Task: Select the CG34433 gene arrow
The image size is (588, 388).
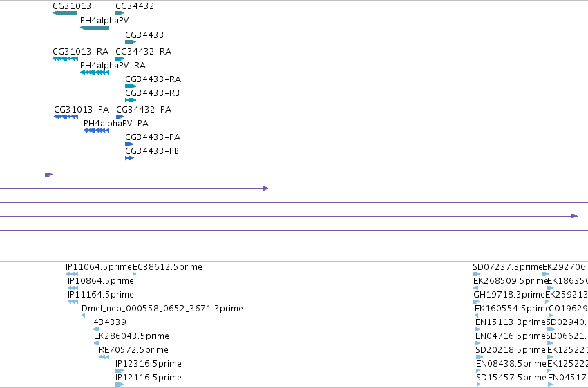Action: tap(131, 42)
